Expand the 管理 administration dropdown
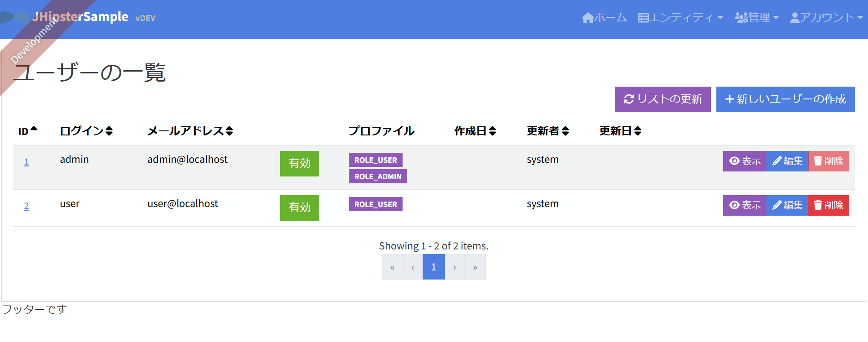Screen dimensions: 868x342 [x=756, y=17]
